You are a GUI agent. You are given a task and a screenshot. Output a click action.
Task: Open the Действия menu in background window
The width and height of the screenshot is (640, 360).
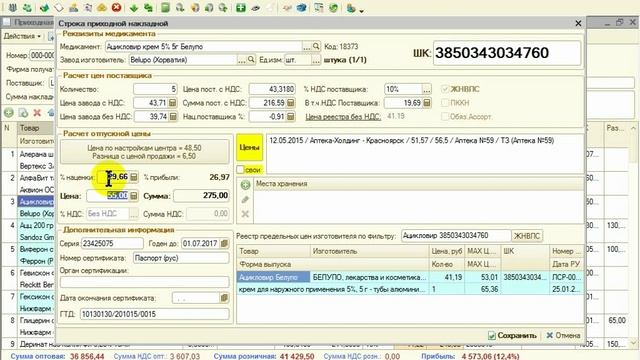(x=22, y=36)
